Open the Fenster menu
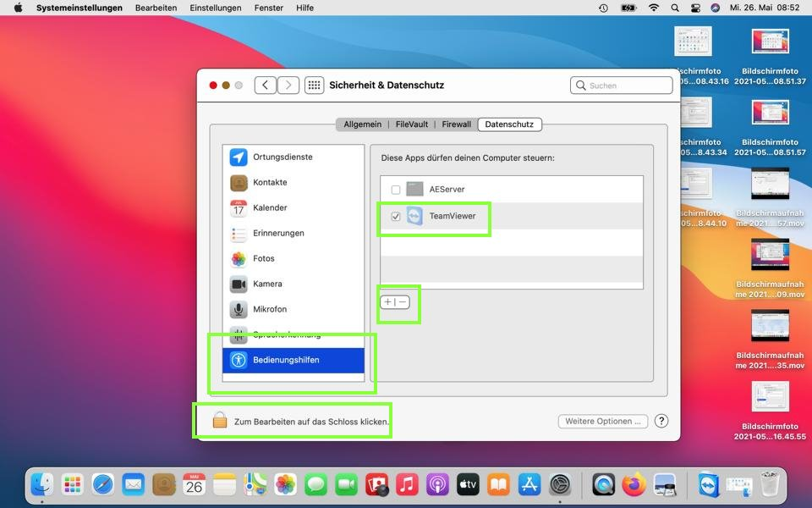The height and width of the screenshot is (508, 812). [x=269, y=8]
